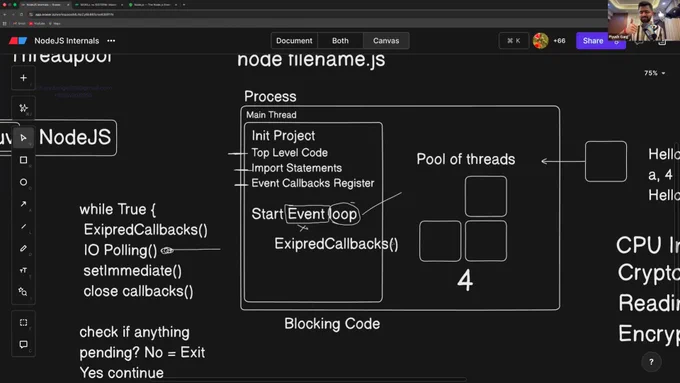Viewport: 680px width, 383px height.
Task: Select the straight line tool
Action: click(23, 226)
